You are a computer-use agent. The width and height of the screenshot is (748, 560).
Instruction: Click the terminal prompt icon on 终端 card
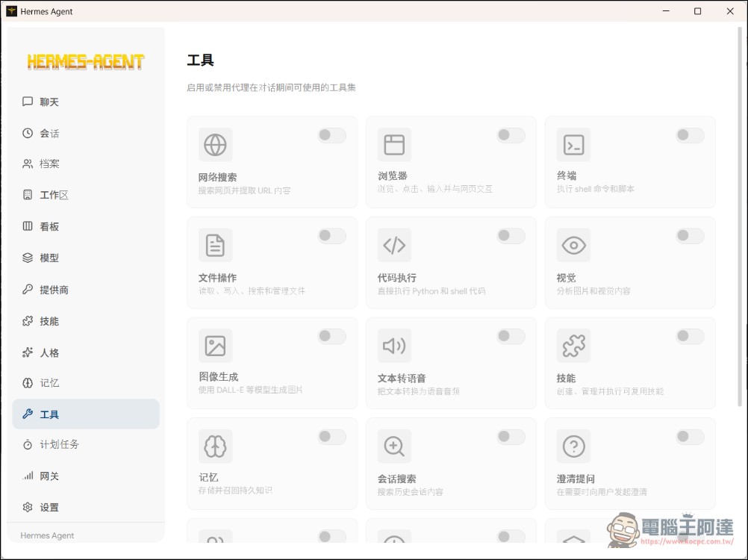(573, 145)
